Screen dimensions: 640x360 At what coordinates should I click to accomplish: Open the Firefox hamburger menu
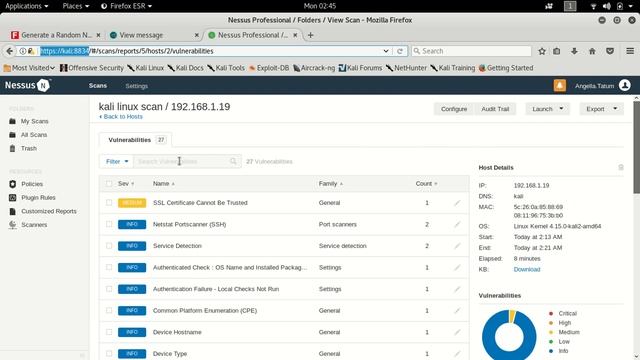coord(630,51)
